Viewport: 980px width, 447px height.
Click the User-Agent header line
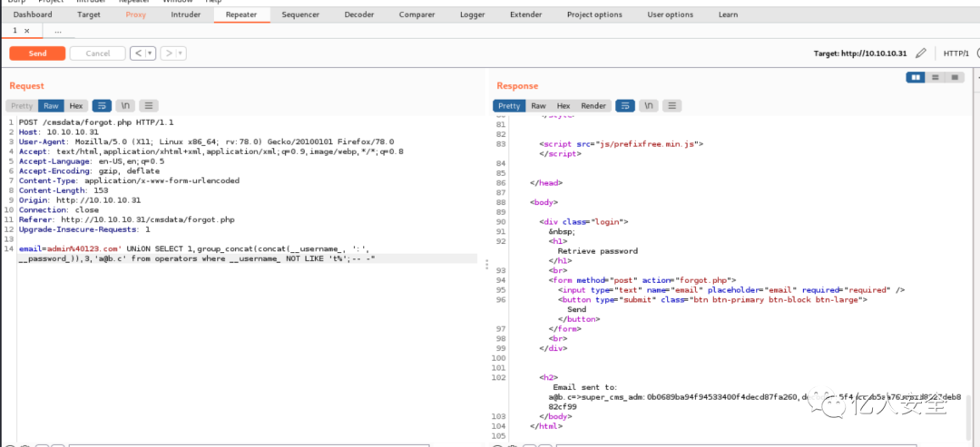pyautogui.click(x=206, y=141)
